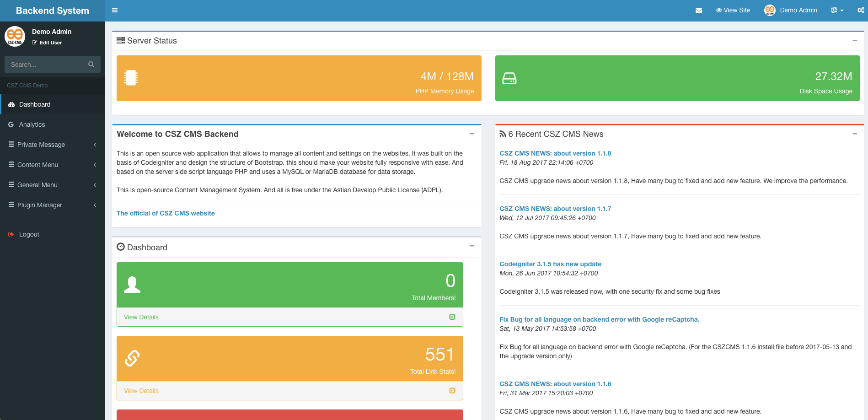Screen dimensions: 868x420
Task: Open news about version 1.1.6
Action: tap(555, 384)
